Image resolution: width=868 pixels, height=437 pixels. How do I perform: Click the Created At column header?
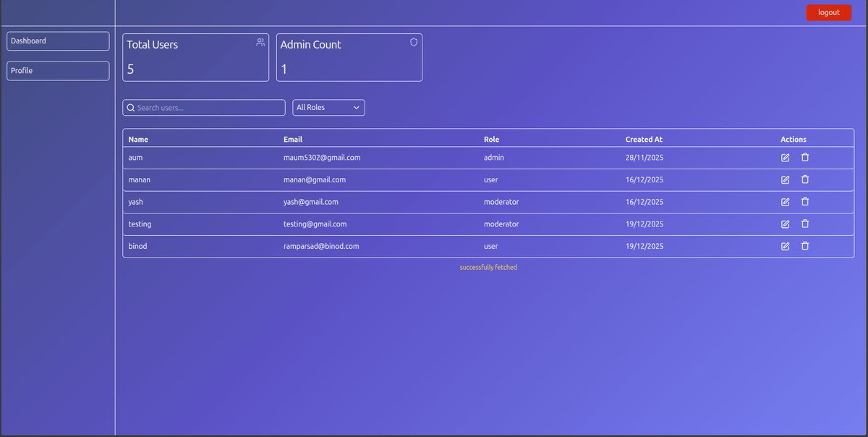644,140
